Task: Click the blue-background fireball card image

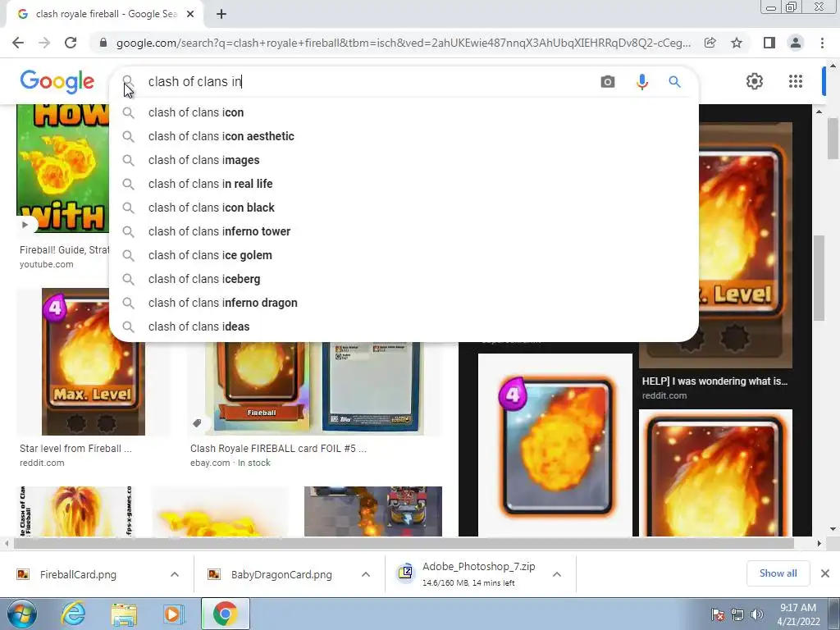Action: 555,445
